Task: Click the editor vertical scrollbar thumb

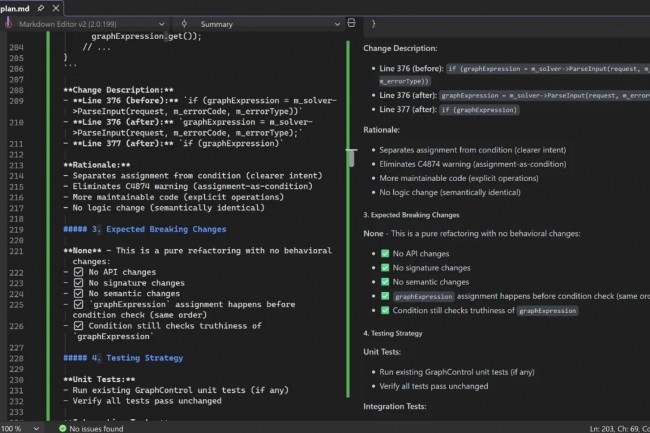Action: (350, 157)
